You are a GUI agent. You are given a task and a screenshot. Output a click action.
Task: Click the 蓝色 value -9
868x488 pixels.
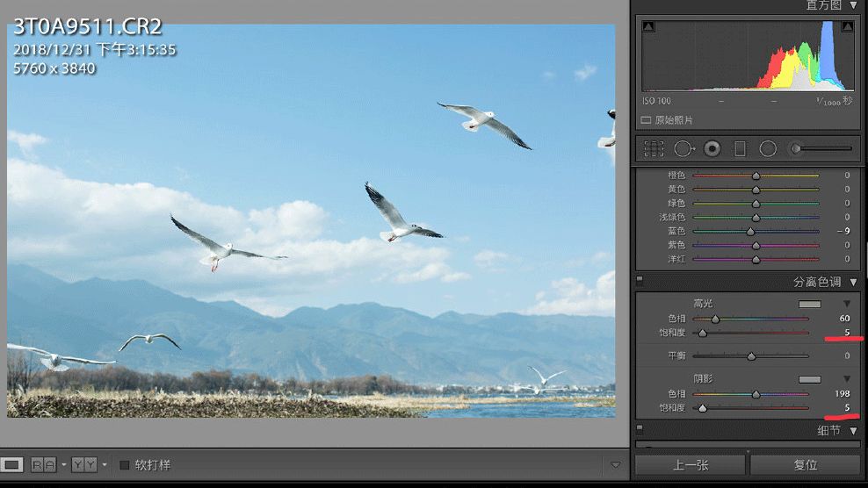coord(843,232)
